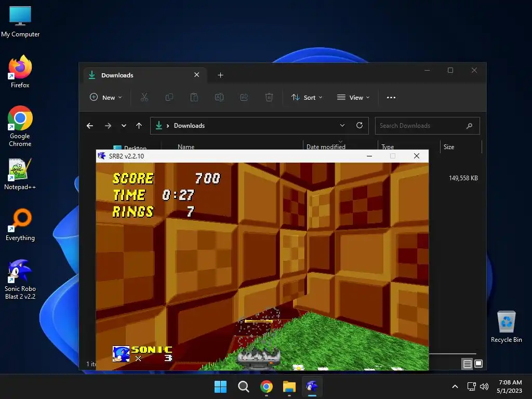This screenshot has width=532, height=399.
Task: Switch to large thumbnails view icon
Action: 478,364
